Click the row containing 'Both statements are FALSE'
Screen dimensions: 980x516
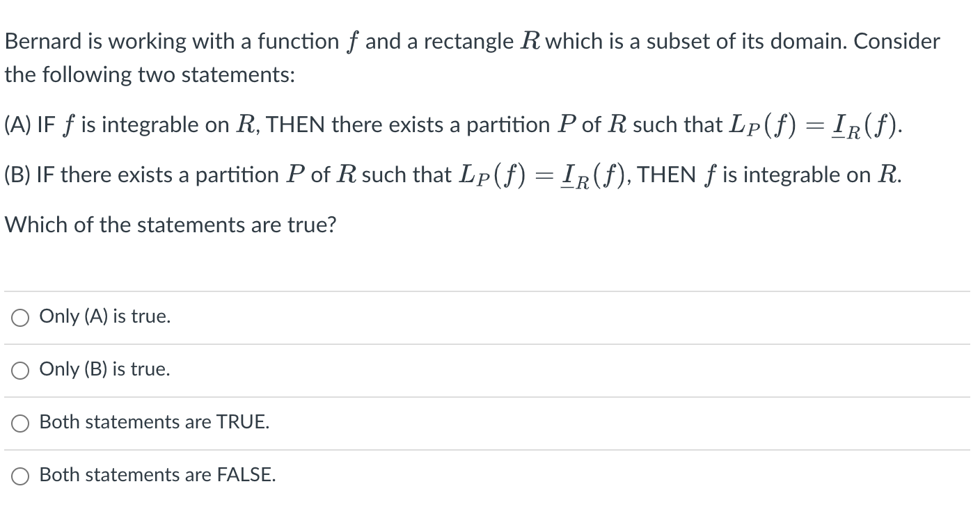pyautogui.click(x=278, y=475)
